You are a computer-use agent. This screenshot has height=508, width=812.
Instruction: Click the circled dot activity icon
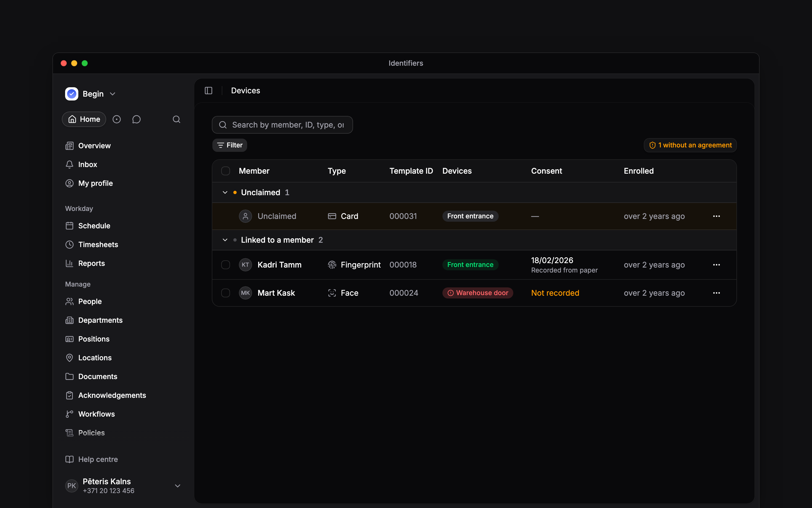click(116, 119)
